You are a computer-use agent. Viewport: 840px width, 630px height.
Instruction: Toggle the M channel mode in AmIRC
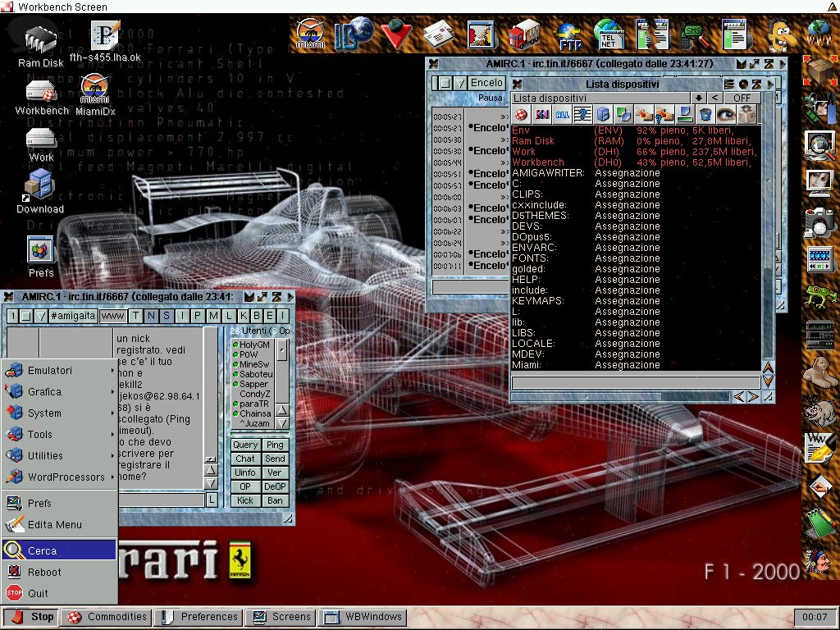click(213, 316)
